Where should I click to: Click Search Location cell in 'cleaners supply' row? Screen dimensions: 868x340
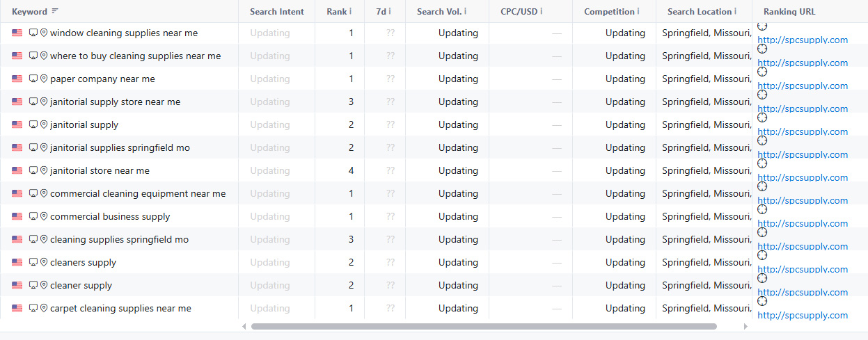pos(704,262)
